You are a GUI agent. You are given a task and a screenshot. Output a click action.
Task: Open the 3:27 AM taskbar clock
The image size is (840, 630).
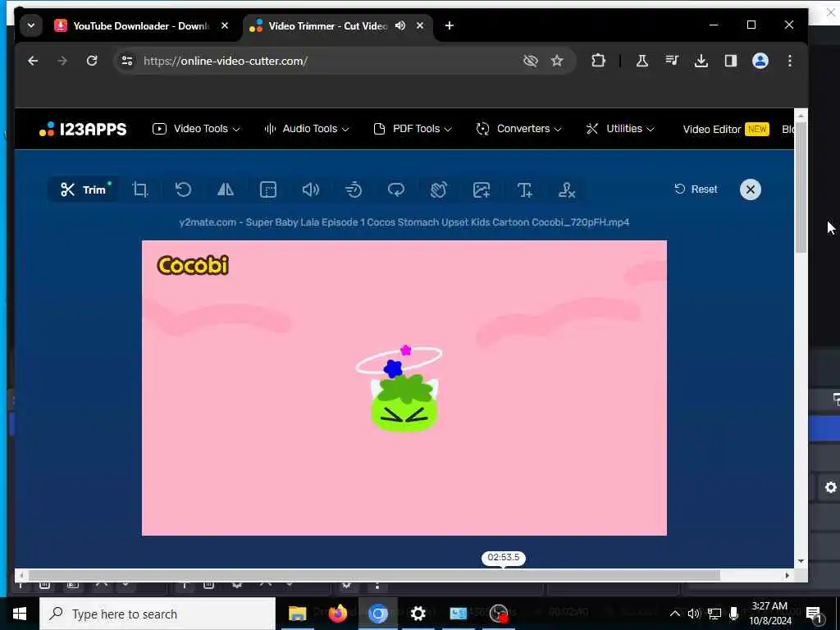[x=769, y=614]
